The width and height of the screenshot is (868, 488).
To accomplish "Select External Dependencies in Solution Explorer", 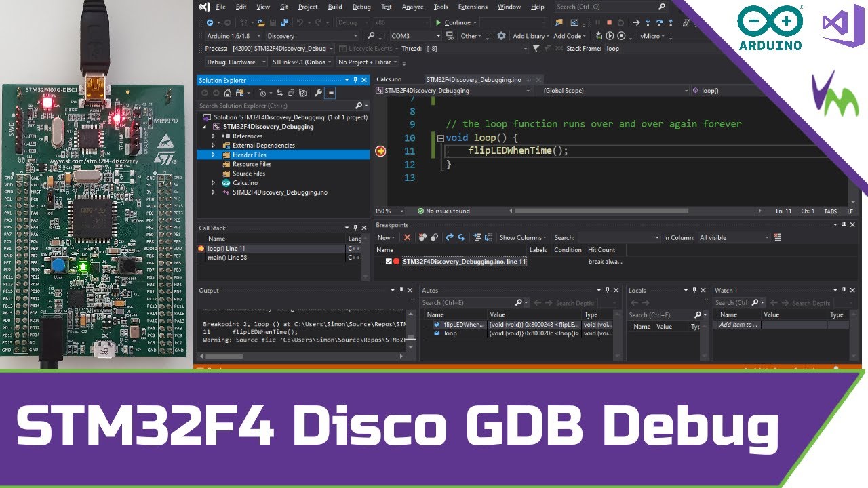I will click(263, 145).
